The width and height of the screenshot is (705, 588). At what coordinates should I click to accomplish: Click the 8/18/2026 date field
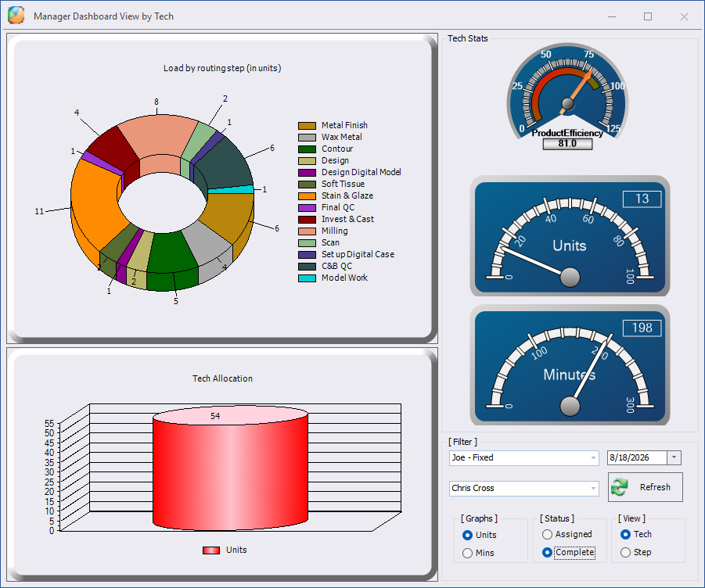[637, 457]
